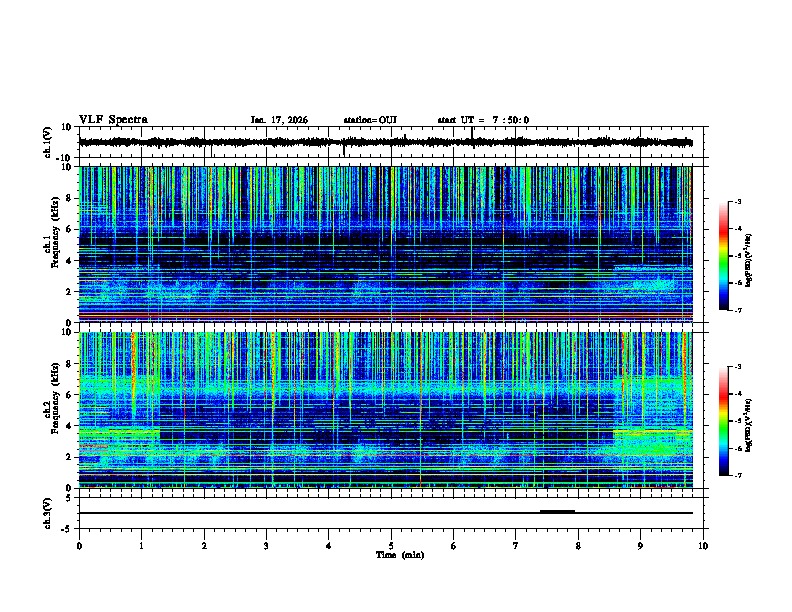Click the time axis tick label "8"
Image resolution: width=792 pixels, height=612 pixels.
point(578,545)
